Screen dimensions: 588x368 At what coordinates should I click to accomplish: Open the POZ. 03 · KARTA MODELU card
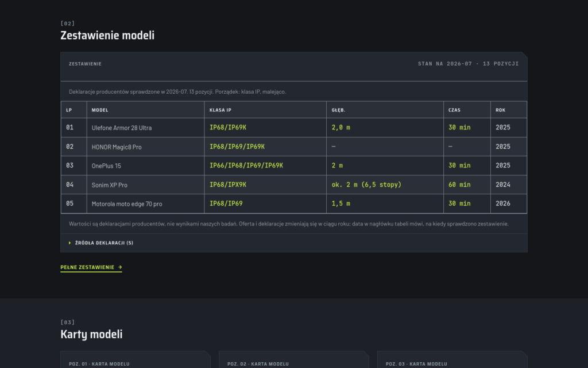click(452, 360)
